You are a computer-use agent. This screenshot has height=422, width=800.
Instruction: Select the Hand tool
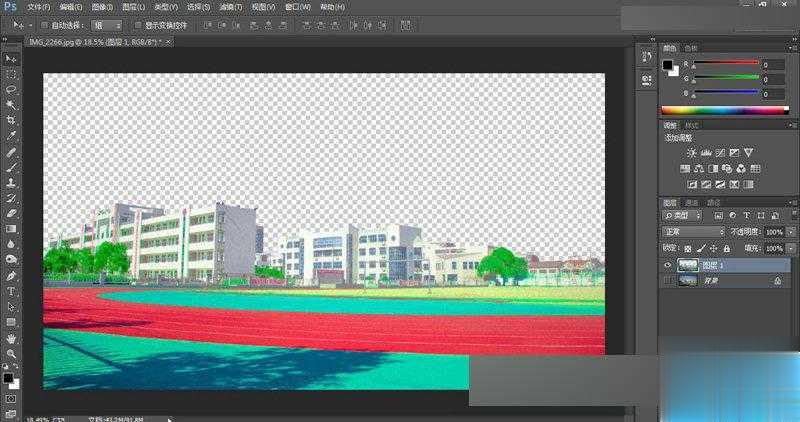[11, 338]
